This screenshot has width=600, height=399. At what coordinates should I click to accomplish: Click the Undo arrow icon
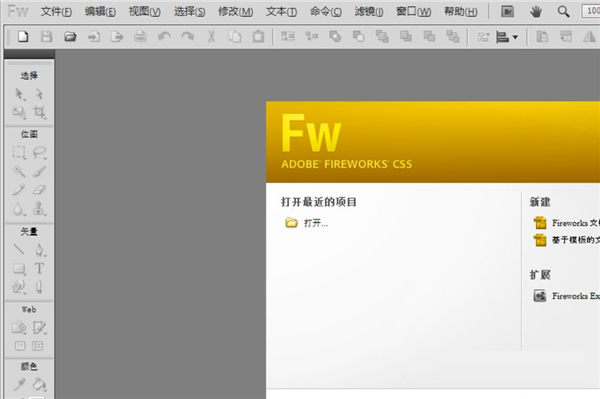click(164, 37)
